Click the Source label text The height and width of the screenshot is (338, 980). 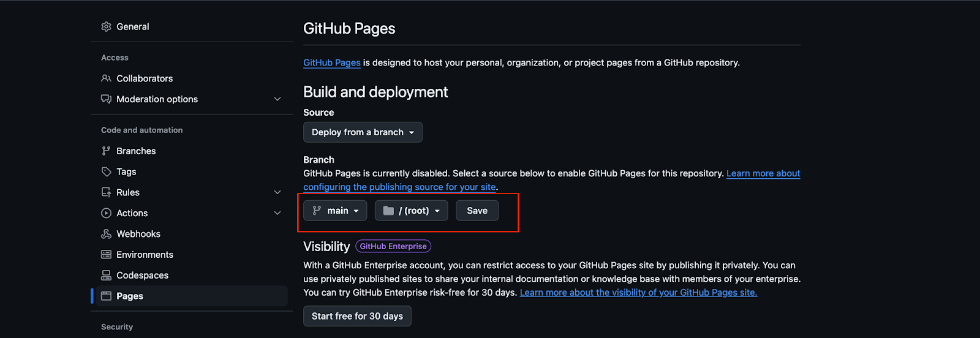[x=318, y=113]
